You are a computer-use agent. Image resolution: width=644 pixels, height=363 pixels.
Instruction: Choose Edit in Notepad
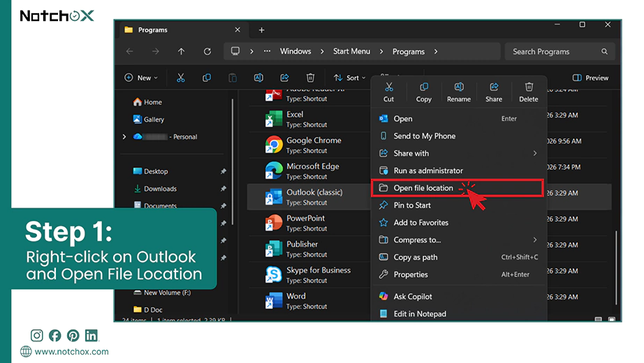(459, 313)
